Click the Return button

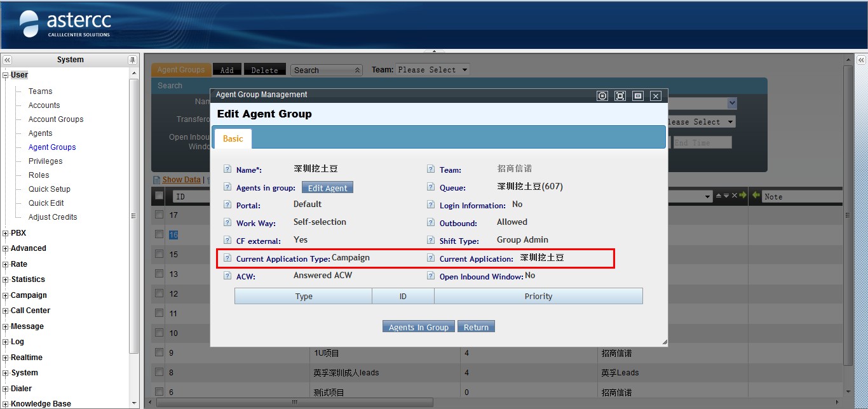[x=476, y=327]
